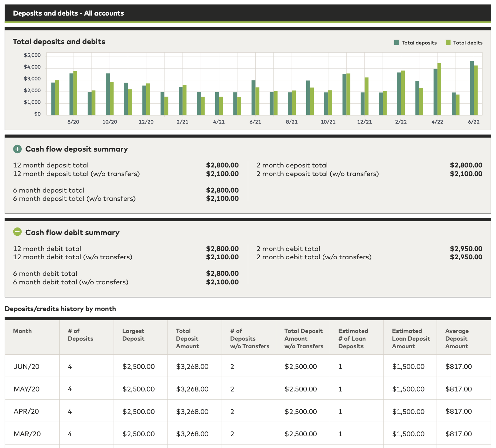The height and width of the screenshot is (448, 496).
Task: Click the Total debits legend swatch
Action: coord(448,43)
